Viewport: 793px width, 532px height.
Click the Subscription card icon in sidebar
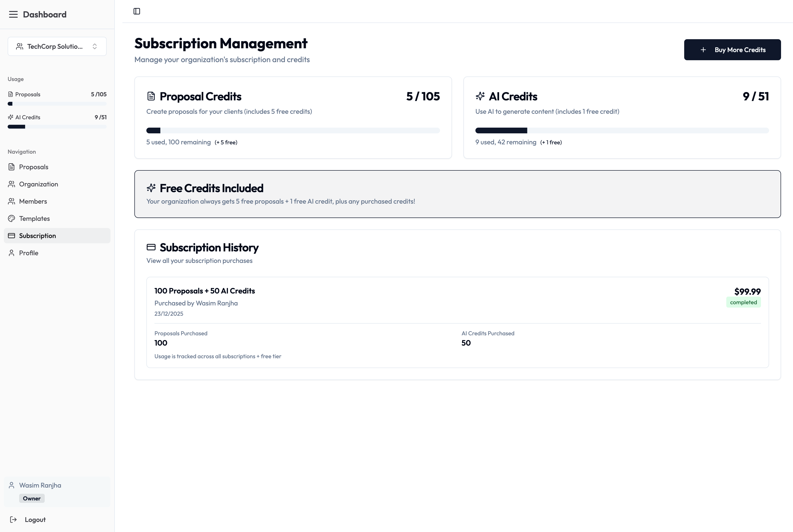[11, 236]
